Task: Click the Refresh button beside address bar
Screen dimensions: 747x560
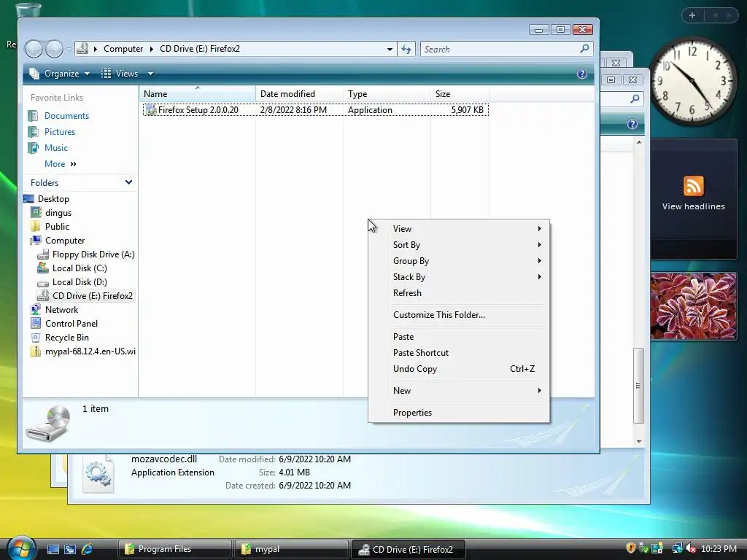Action: click(406, 49)
